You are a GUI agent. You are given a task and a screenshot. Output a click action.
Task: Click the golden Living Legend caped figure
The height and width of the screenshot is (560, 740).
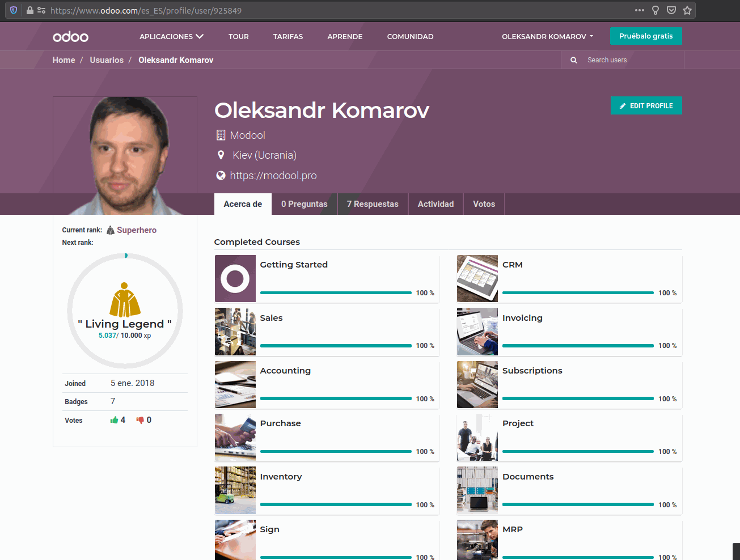tap(125, 300)
